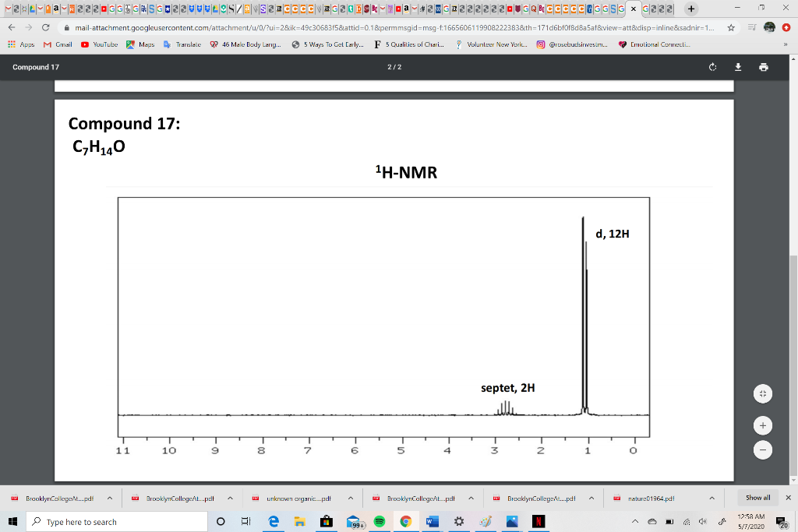Zoom in on the PDF page
The image size is (798, 532).
point(762,424)
